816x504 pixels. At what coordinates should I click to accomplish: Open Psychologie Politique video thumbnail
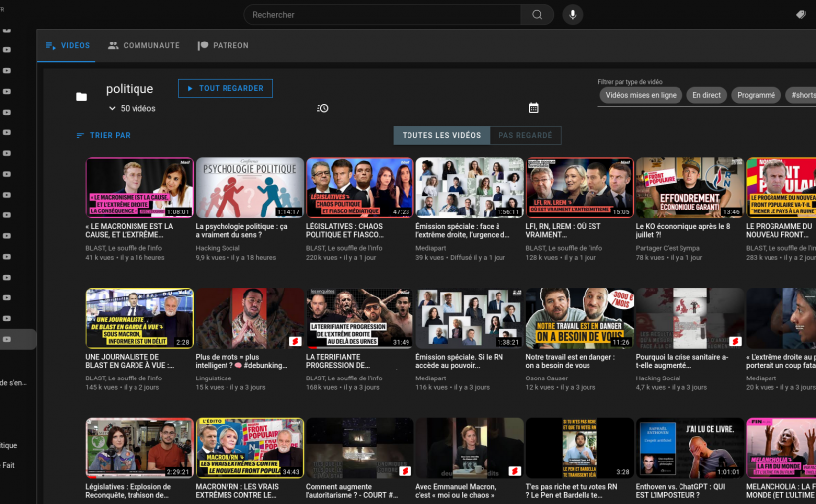249,188
